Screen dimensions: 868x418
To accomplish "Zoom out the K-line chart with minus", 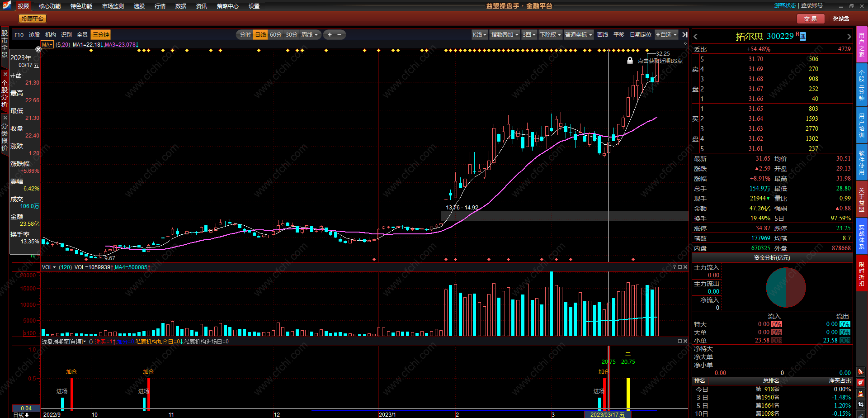I will tap(340, 34).
